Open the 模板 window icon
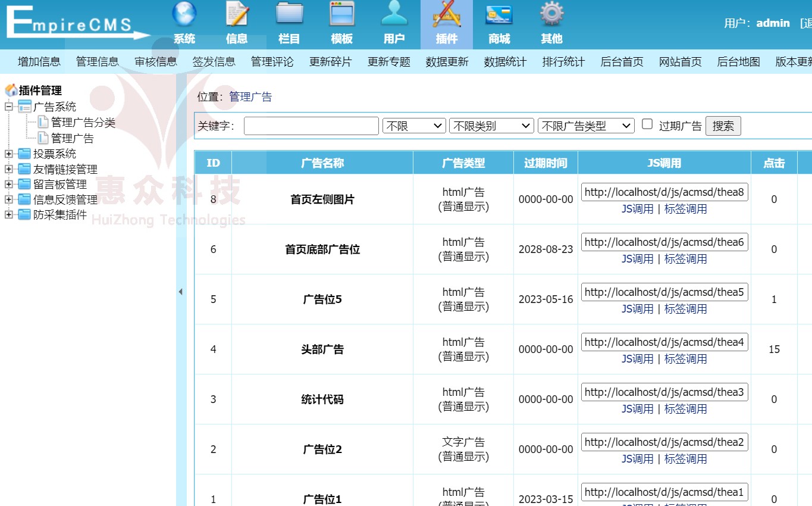This screenshot has width=812, height=506. tap(341, 14)
